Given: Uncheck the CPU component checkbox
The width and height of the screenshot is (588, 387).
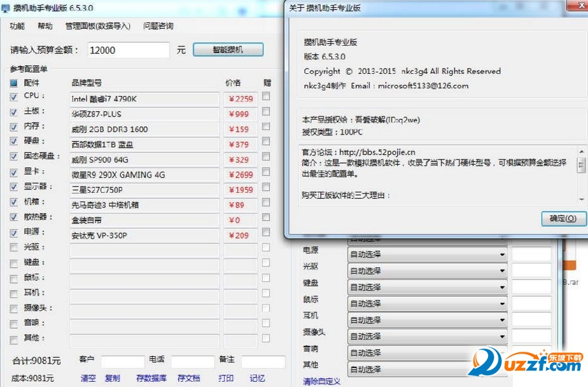Looking at the screenshot, I should click(14, 97).
